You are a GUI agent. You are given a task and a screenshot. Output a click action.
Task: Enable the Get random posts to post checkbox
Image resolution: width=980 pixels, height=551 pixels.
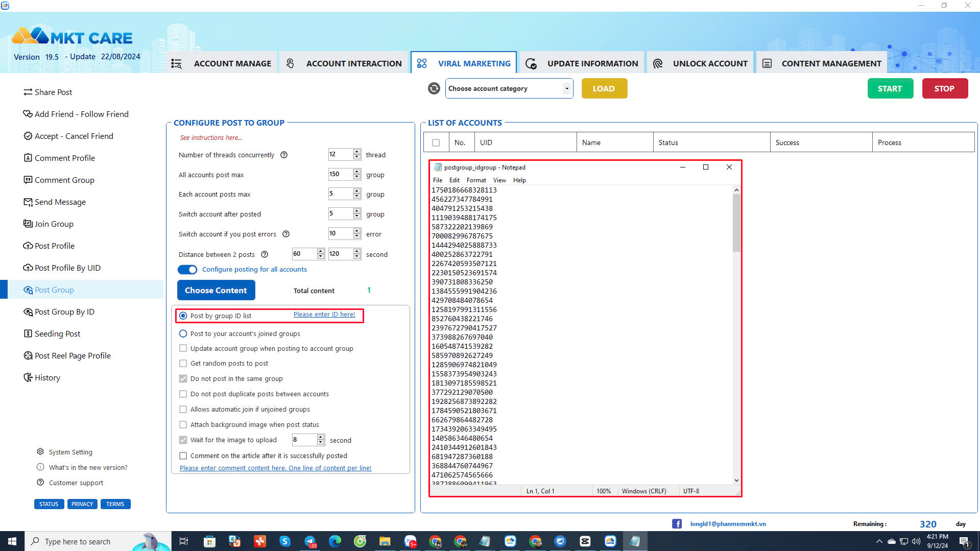[183, 363]
